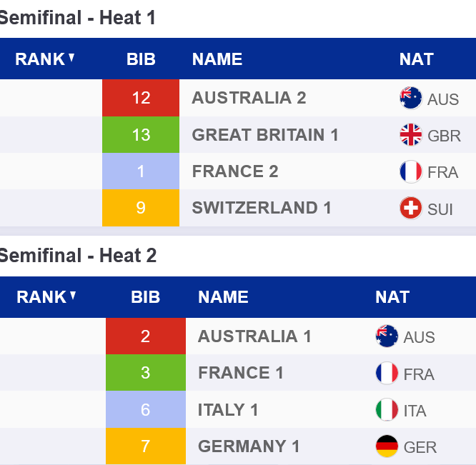Click the France flag icon for France 1
Screen dimensions: 476x465
(x=387, y=373)
